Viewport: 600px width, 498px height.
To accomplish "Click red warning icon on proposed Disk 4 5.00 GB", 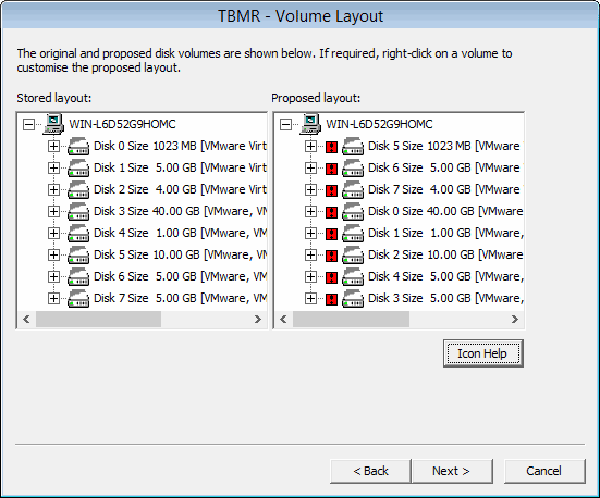I will (x=332, y=278).
